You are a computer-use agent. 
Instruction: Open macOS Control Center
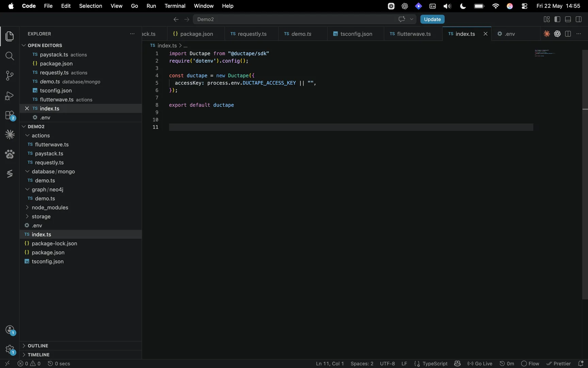[x=524, y=6]
